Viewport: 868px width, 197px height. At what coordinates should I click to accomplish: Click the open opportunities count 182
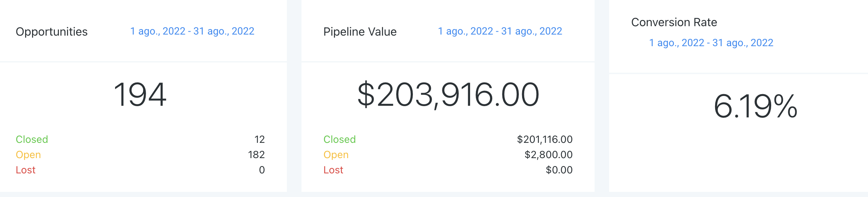coord(256,154)
